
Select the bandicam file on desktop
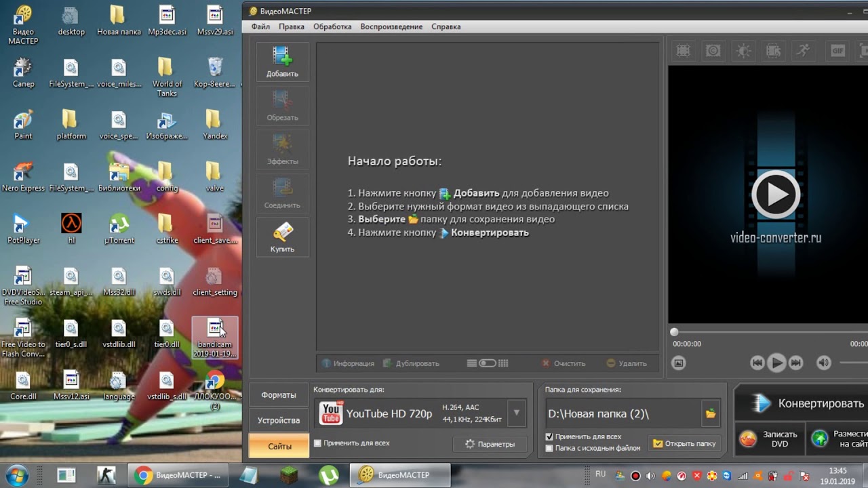pos(215,338)
